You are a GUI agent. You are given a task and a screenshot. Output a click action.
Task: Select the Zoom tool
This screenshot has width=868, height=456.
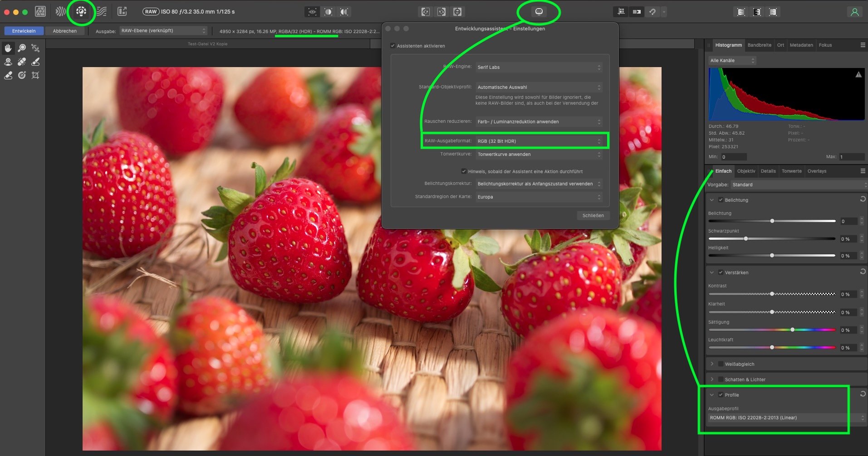(22, 48)
